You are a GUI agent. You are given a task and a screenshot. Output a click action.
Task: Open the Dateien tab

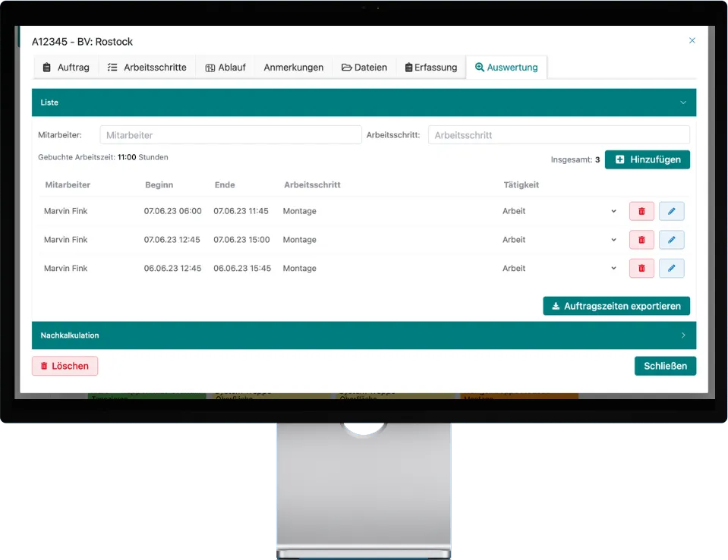pyautogui.click(x=364, y=68)
